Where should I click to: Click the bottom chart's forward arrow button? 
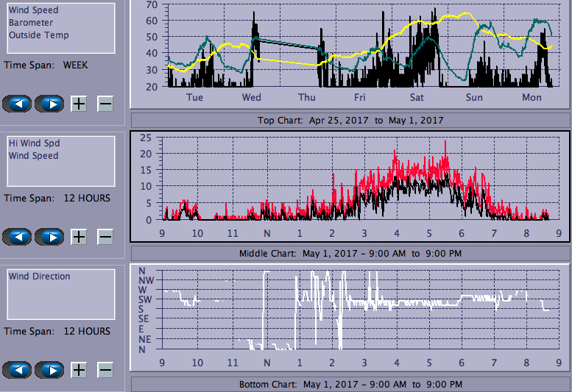[x=49, y=370]
